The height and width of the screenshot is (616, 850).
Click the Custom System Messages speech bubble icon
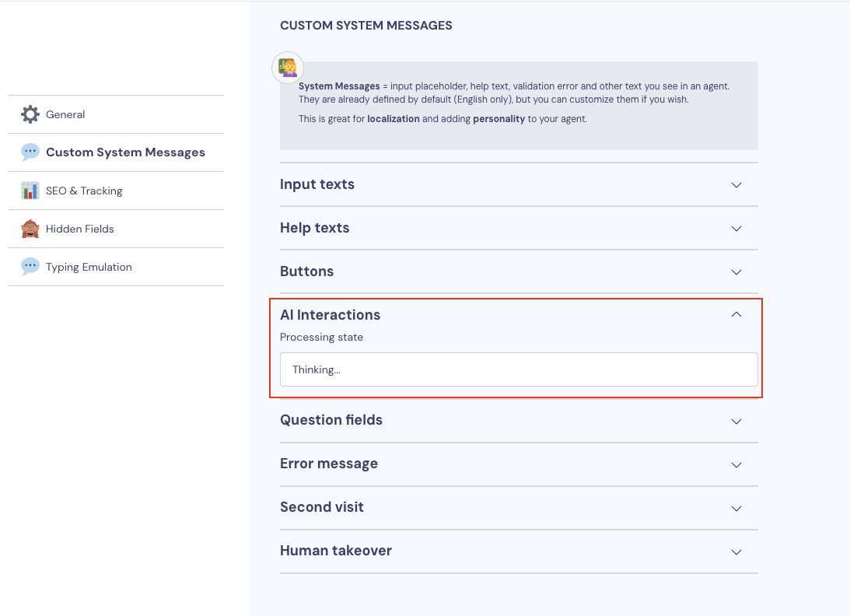[x=30, y=152]
